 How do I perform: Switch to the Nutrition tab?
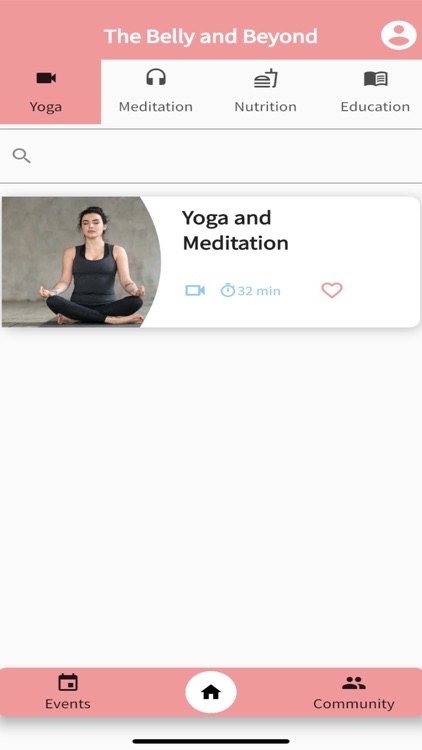[266, 92]
